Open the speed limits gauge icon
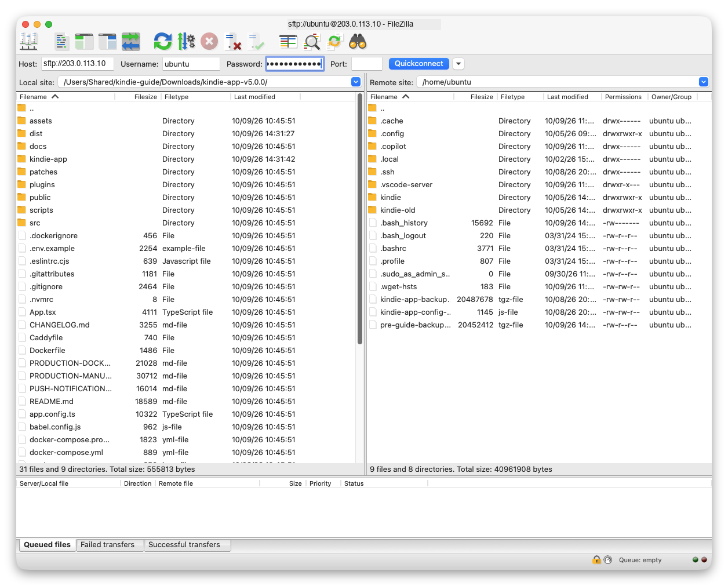The image size is (728, 586). coord(607,560)
